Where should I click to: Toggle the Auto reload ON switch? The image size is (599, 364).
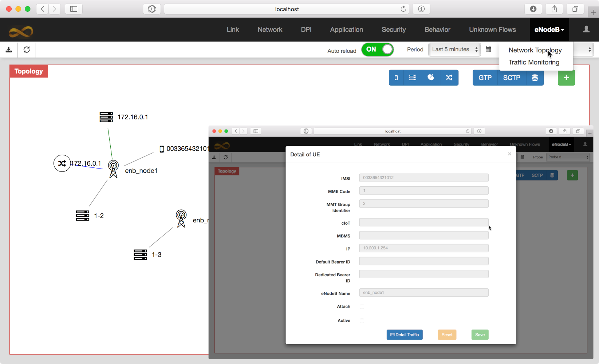[377, 50]
